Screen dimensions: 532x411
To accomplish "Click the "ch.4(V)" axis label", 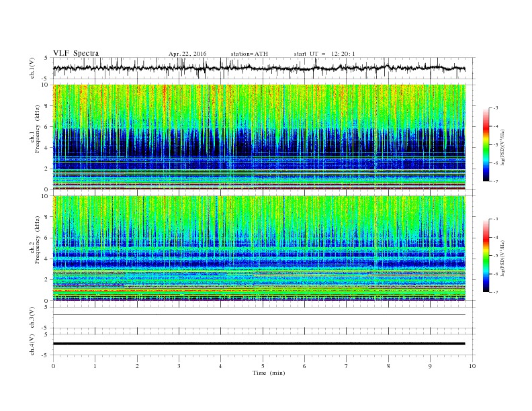I will (x=32, y=345).
